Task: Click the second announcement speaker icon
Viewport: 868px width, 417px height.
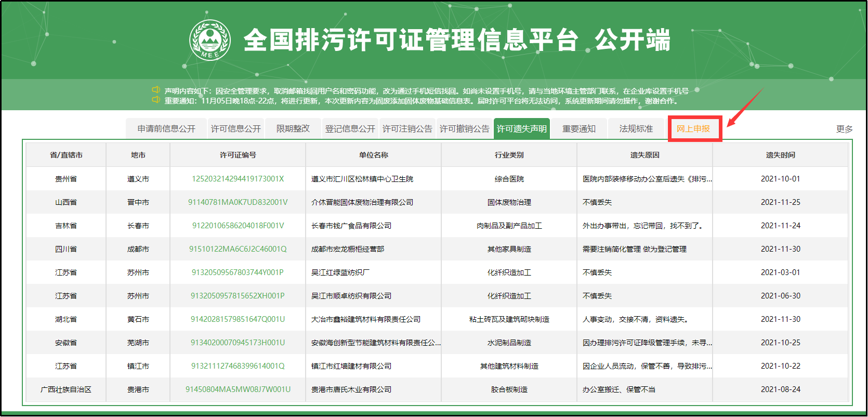Action: click(155, 100)
